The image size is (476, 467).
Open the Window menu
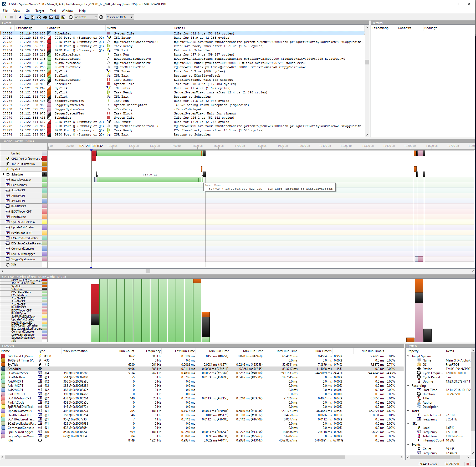point(67,11)
